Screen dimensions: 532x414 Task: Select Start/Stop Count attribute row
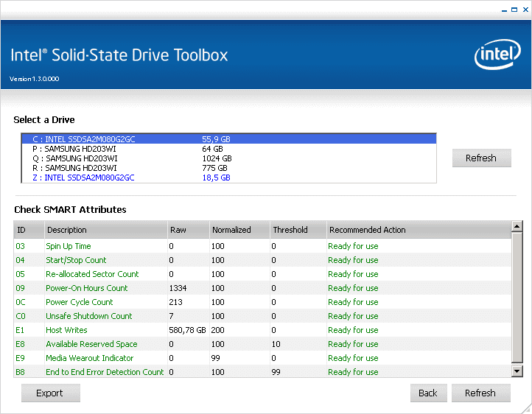(262, 260)
